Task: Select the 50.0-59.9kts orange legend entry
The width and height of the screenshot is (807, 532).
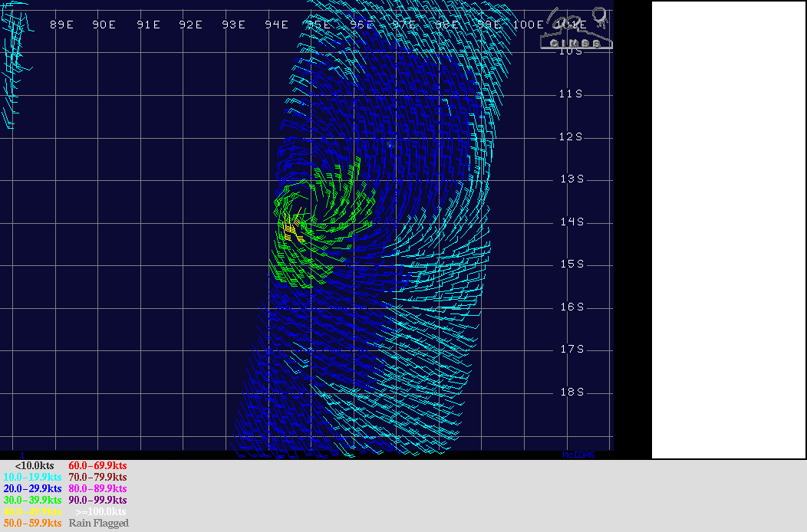Action: [32, 523]
